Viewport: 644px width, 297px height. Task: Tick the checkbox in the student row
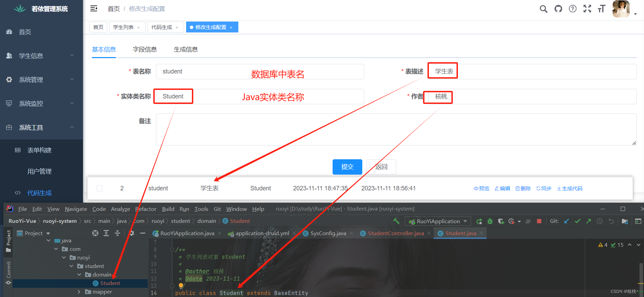[99, 188]
